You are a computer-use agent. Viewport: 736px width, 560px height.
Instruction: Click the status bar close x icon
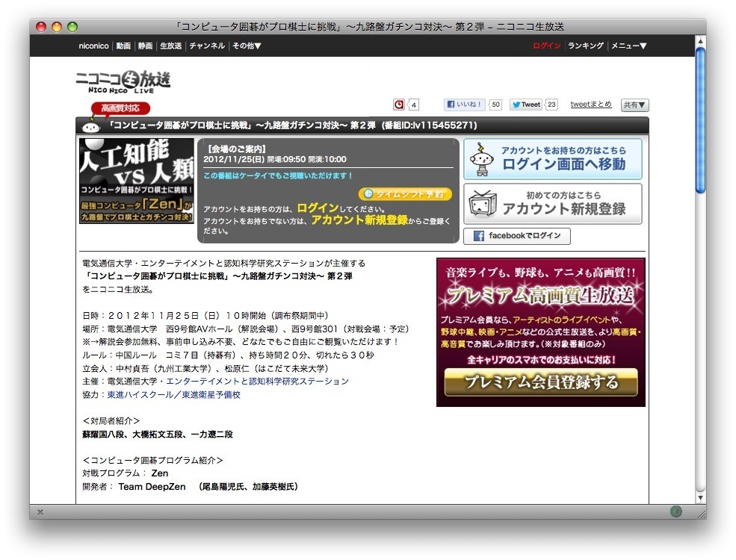(40, 511)
